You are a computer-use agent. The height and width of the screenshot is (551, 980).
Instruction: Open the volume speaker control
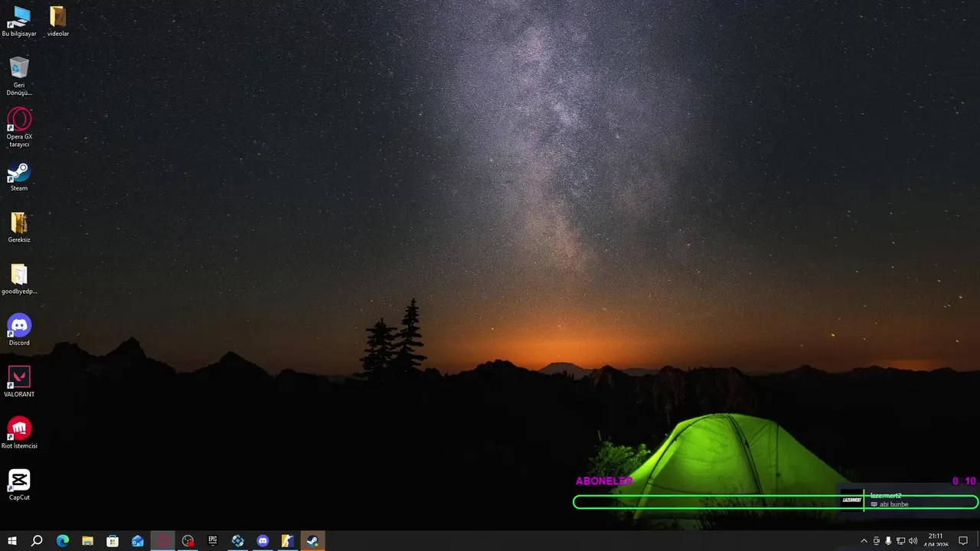click(x=913, y=541)
